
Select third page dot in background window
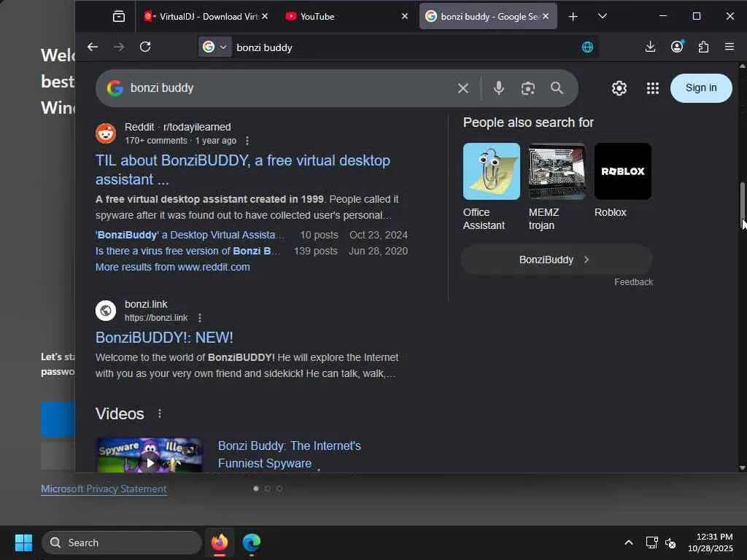pos(279,489)
